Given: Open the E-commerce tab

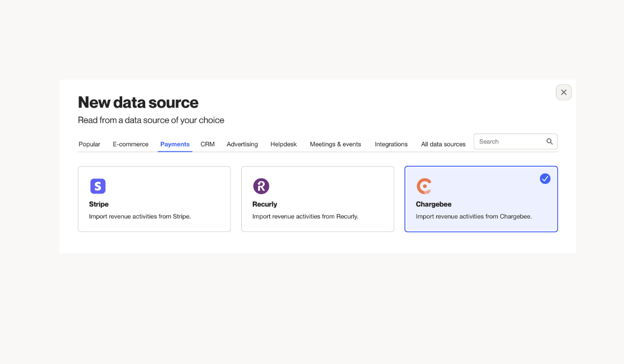Looking at the screenshot, I should tap(131, 144).
